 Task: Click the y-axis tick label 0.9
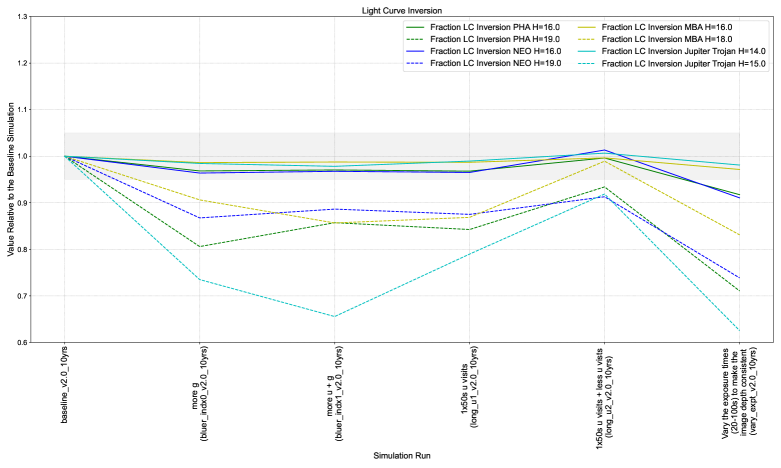point(21,203)
